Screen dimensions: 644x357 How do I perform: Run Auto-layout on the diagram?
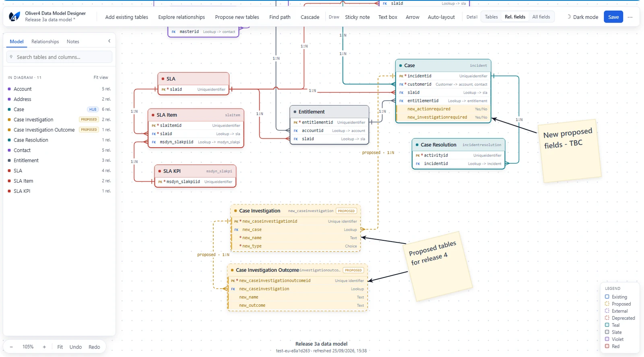point(441,17)
